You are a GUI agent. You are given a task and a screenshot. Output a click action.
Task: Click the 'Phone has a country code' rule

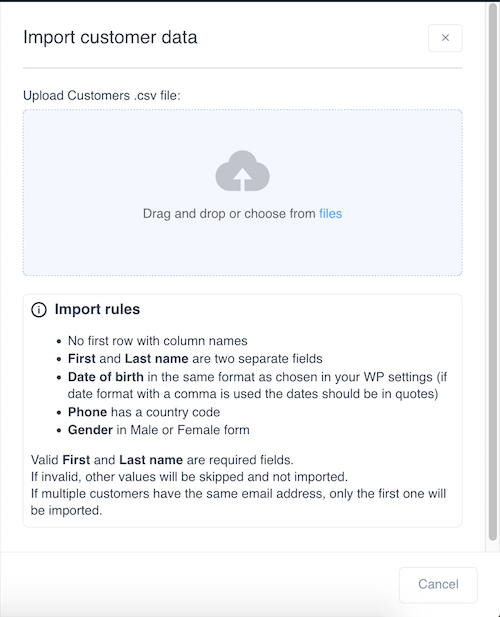click(x=144, y=412)
